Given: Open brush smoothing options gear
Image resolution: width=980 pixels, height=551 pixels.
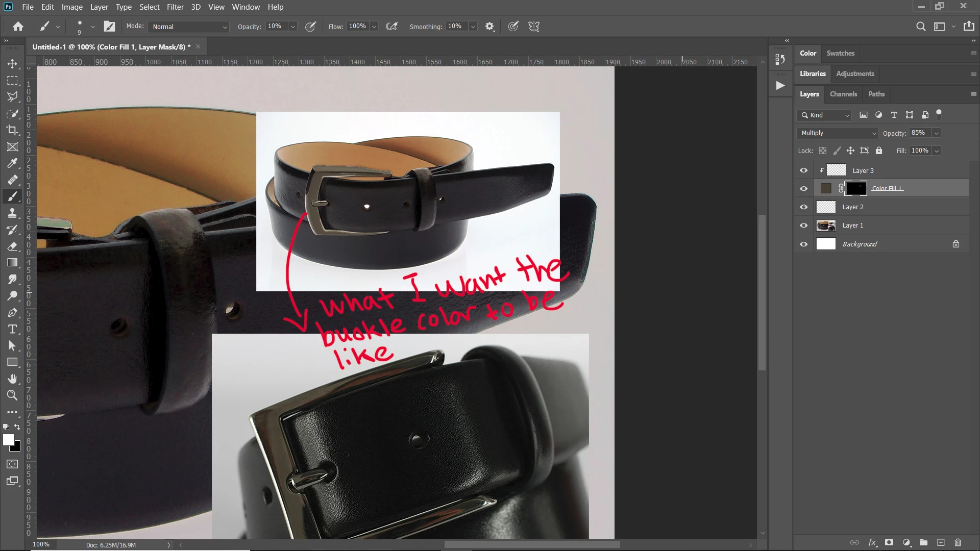Looking at the screenshot, I should (x=489, y=27).
